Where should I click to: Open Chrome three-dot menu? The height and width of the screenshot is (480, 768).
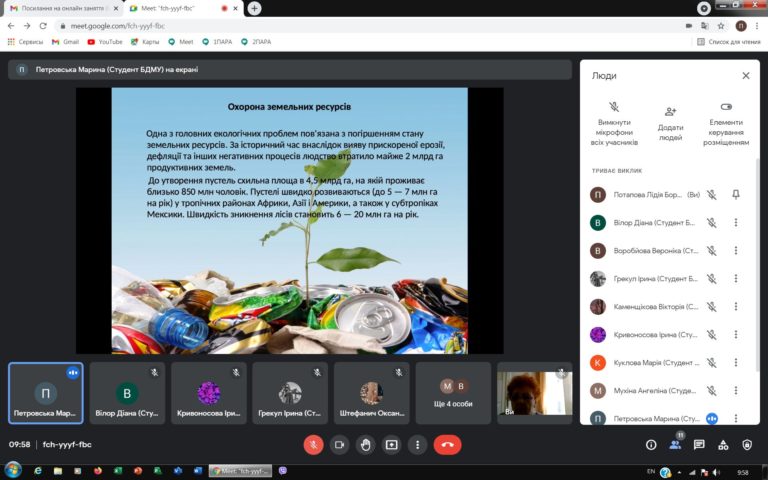pyautogui.click(x=757, y=26)
